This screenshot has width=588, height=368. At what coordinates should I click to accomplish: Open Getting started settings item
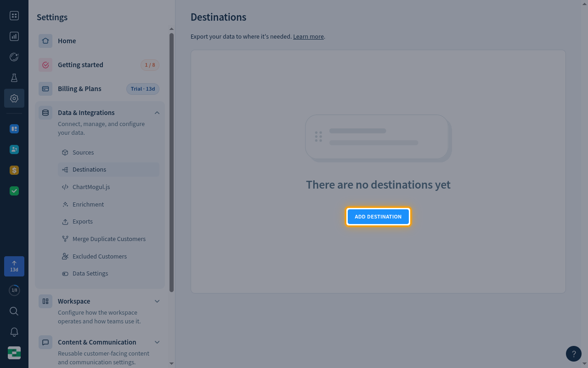pos(100,65)
